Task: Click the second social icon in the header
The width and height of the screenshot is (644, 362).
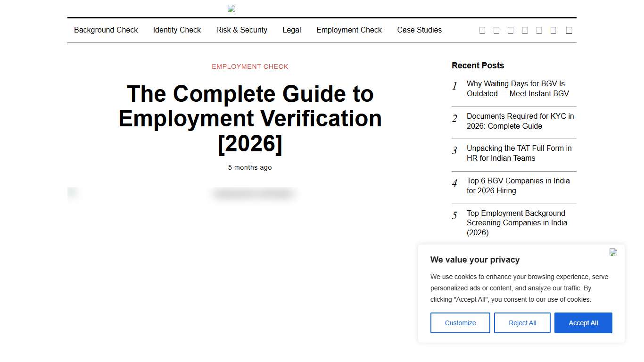Action: [x=496, y=30]
